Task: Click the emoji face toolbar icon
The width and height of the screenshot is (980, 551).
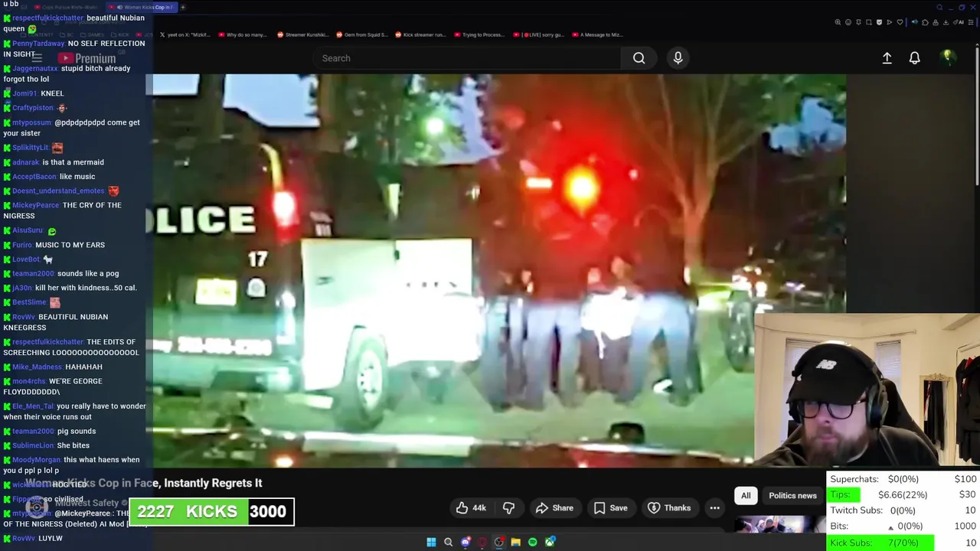Action: [x=848, y=22]
